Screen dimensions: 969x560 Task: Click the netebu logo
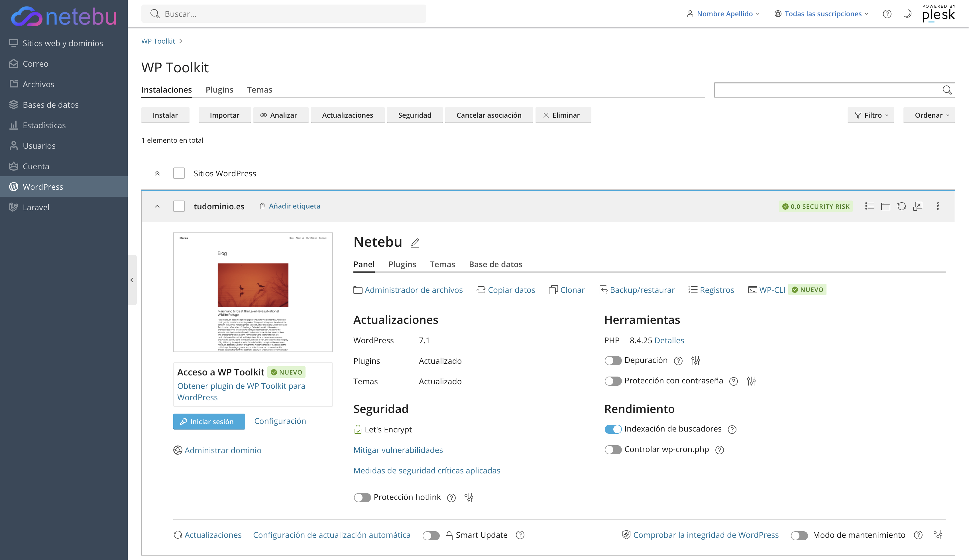pos(64,16)
